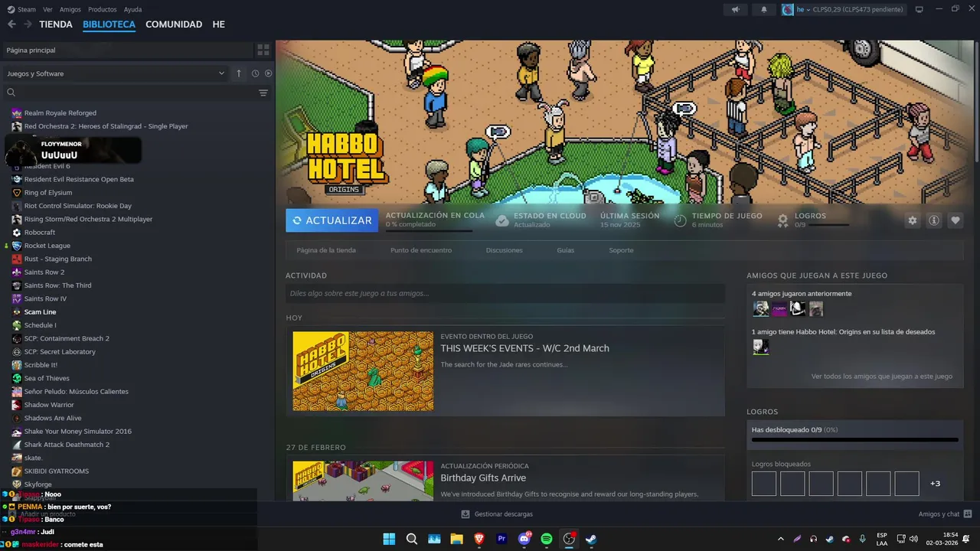Open Ver todos los amigos link
This screenshot has width=980, height=551.
click(882, 377)
